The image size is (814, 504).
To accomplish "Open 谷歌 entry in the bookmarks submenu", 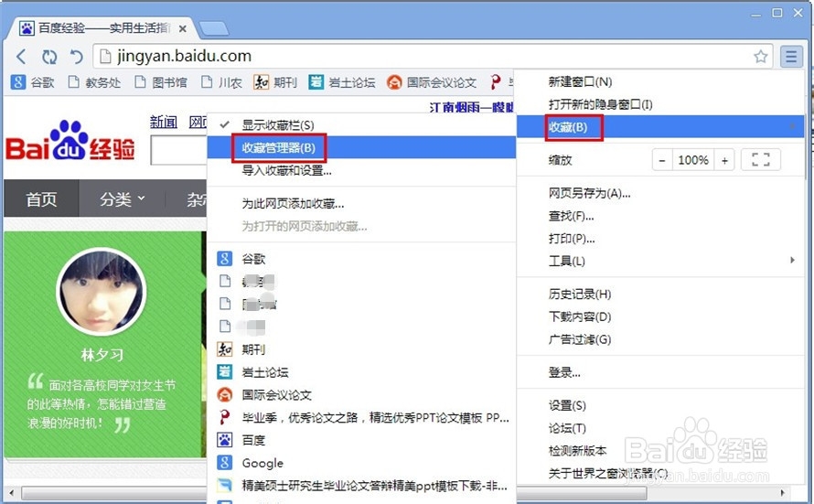I will tap(361, 259).
